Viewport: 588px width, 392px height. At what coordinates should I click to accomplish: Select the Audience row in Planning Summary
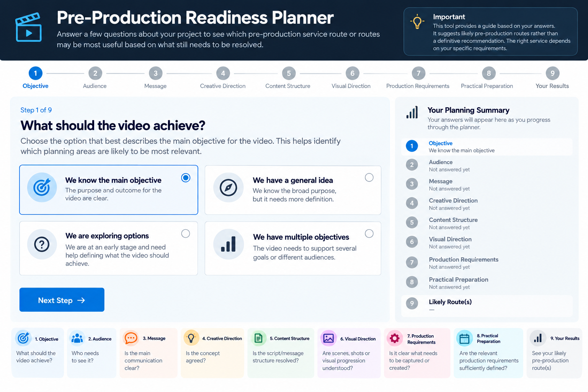[487, 165]
